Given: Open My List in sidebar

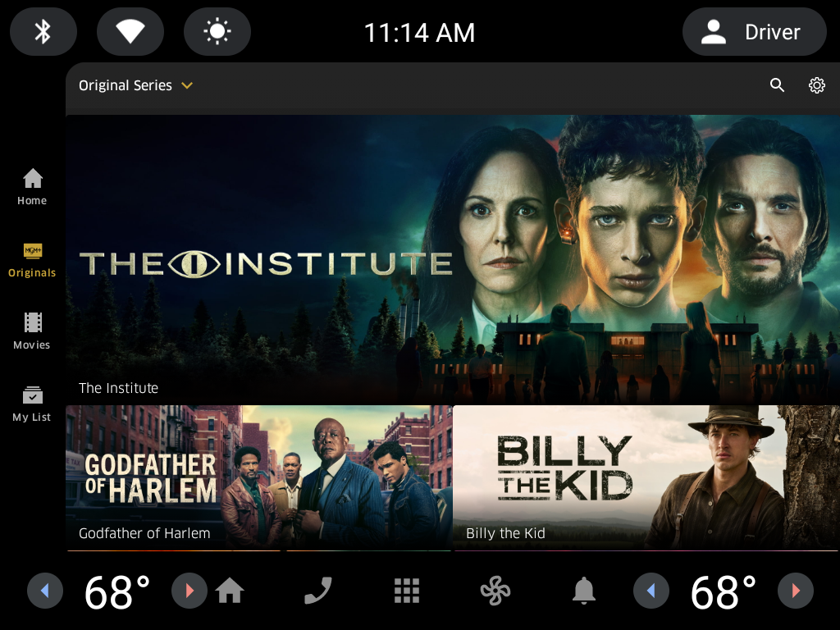Looking at the screenshot, I should point(32,404).
